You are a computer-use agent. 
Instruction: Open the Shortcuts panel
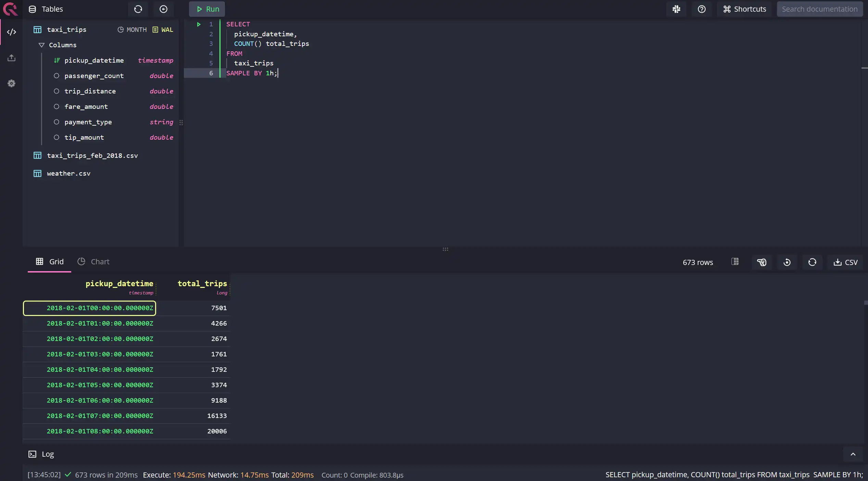[744, 9]
